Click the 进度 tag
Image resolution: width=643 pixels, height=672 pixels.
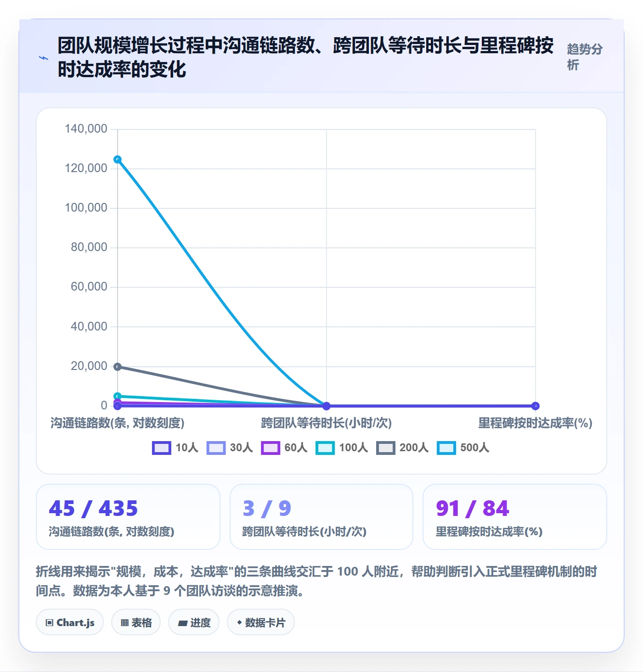(194, 622)
